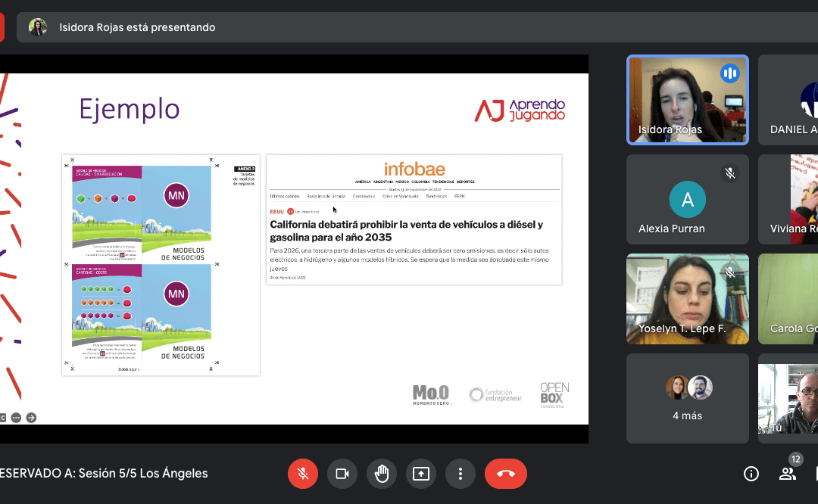Click 'Coronavirus' in infobae nav
This screenshot has width=818, height=504.
point(364,197)
